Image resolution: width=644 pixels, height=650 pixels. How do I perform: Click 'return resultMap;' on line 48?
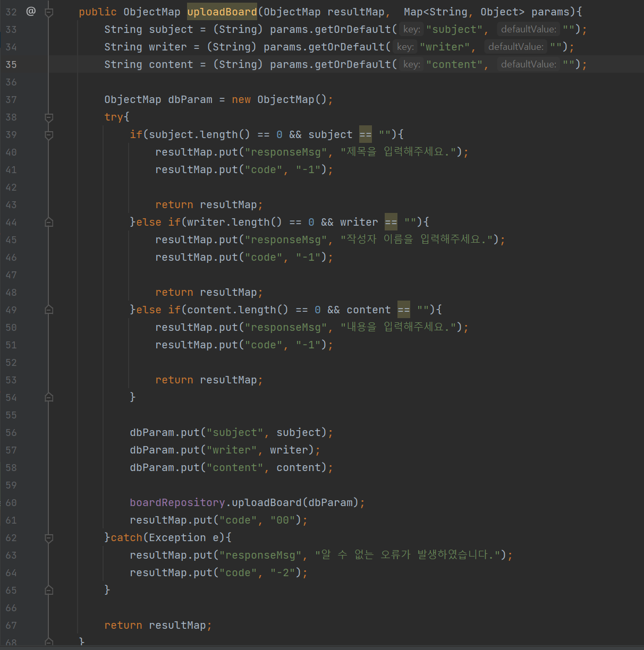tap(209, 292)
